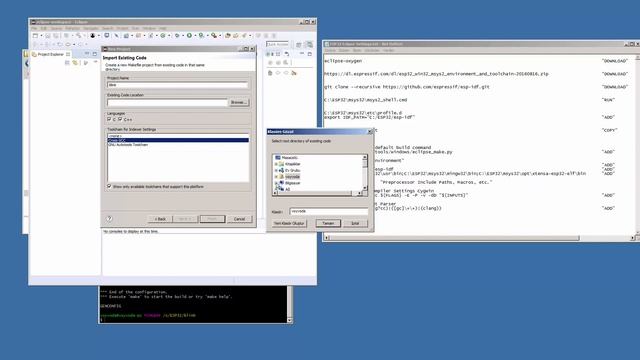Minimize the Project Explorer view

pyautogui.click(x=87, y=53)
